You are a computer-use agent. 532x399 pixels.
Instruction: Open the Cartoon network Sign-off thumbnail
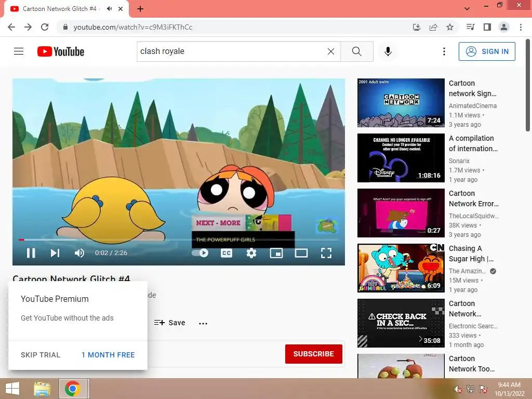(401, 103)
